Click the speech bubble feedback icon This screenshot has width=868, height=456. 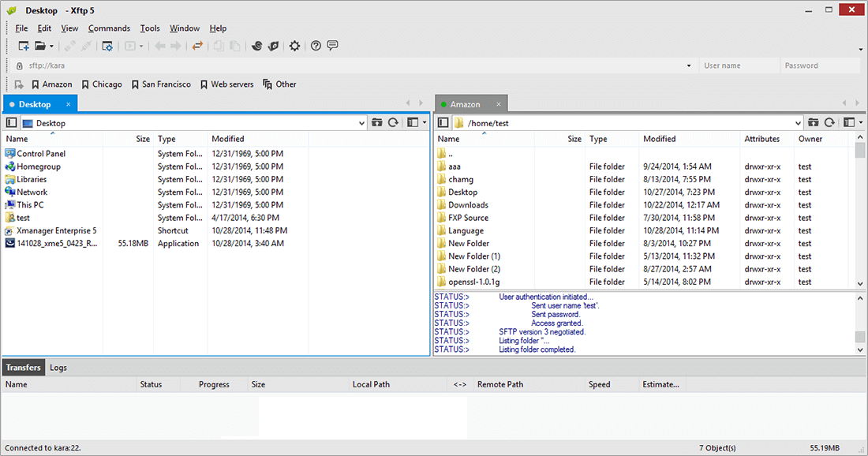[x=332, y=47]
